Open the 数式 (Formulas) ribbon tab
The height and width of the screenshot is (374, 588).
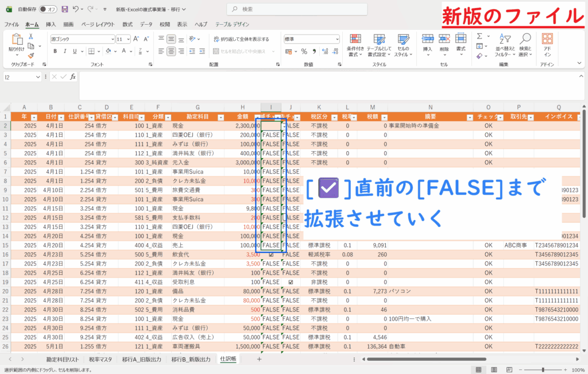(127, 25)
